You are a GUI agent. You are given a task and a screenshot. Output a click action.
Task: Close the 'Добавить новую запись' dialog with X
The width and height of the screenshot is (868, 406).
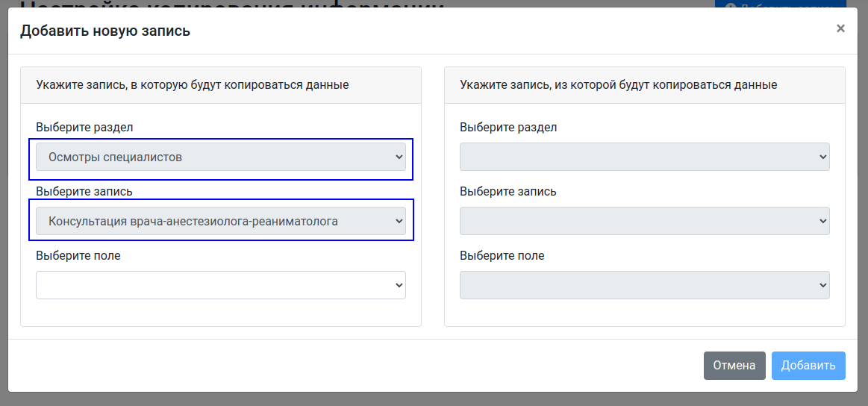tap(840, 29)
